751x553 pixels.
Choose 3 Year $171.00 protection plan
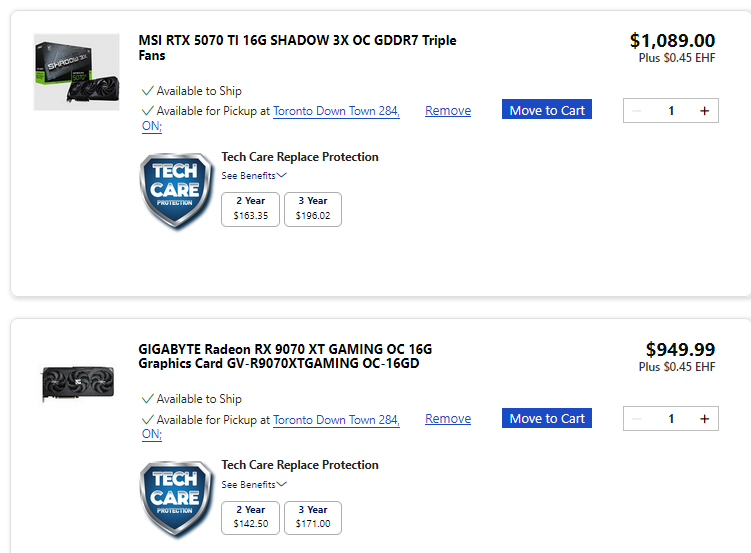[313, 517]
